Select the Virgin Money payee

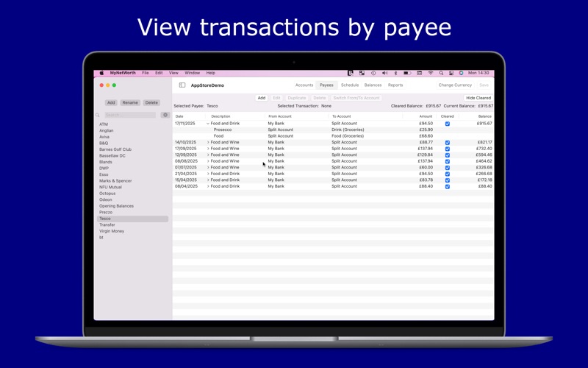click(112, 231)
